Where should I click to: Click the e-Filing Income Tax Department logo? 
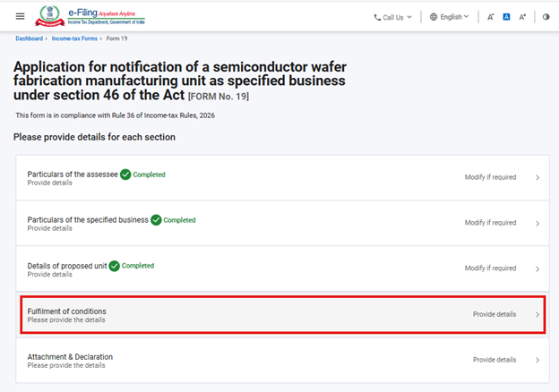click(x=90, y=16)
